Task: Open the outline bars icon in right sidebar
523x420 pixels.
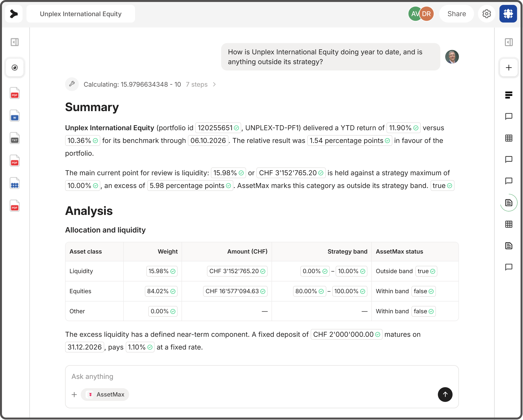Action: [509, 95]
